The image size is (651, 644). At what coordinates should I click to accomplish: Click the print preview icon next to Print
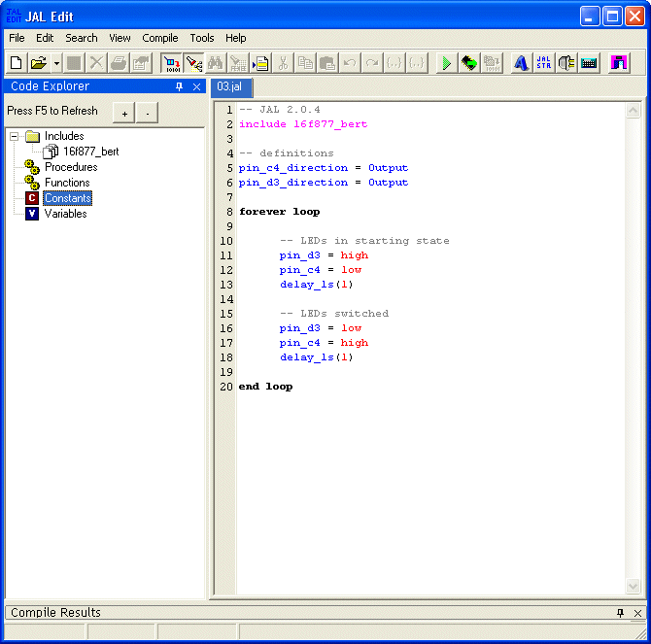point(141,63)
